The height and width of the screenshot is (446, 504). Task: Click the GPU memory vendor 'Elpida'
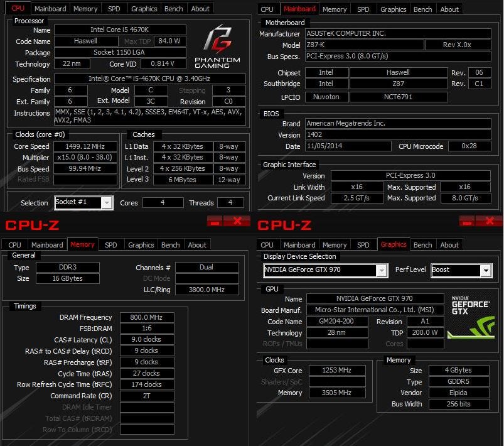(x=459, y=393)
